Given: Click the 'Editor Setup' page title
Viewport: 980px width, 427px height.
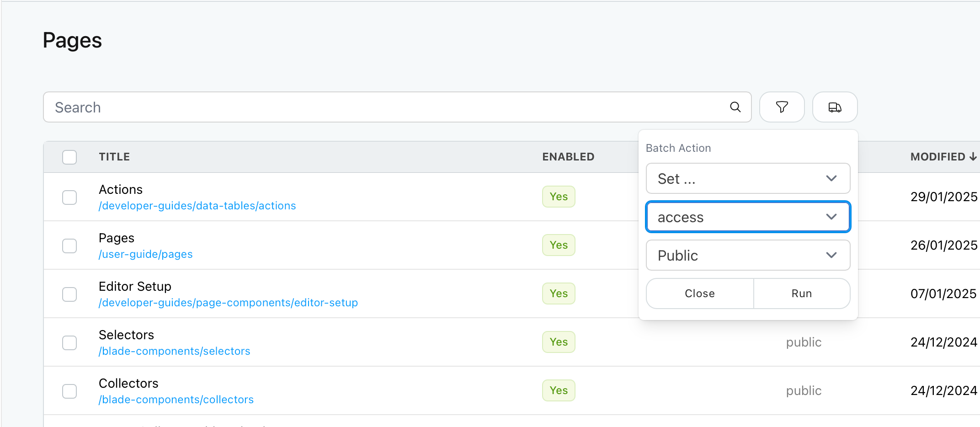Looking at the screenshot, I should click(135, 287).
